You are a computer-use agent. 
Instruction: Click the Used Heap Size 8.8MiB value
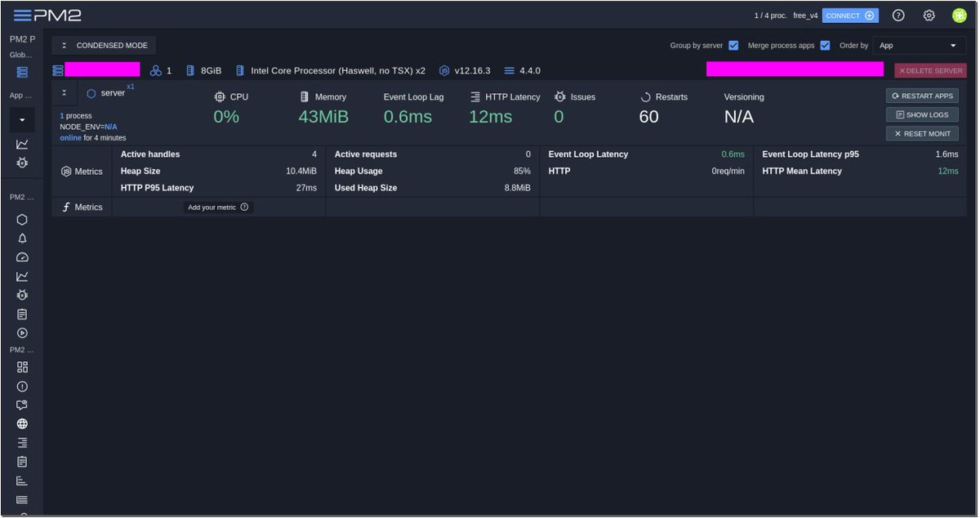click(517, 188)
